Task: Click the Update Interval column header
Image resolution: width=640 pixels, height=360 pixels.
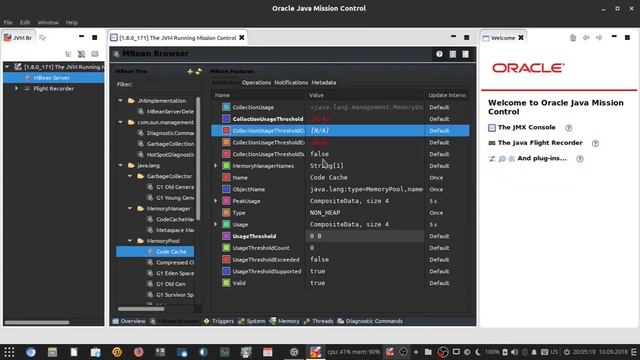Action: coord(447,95)
